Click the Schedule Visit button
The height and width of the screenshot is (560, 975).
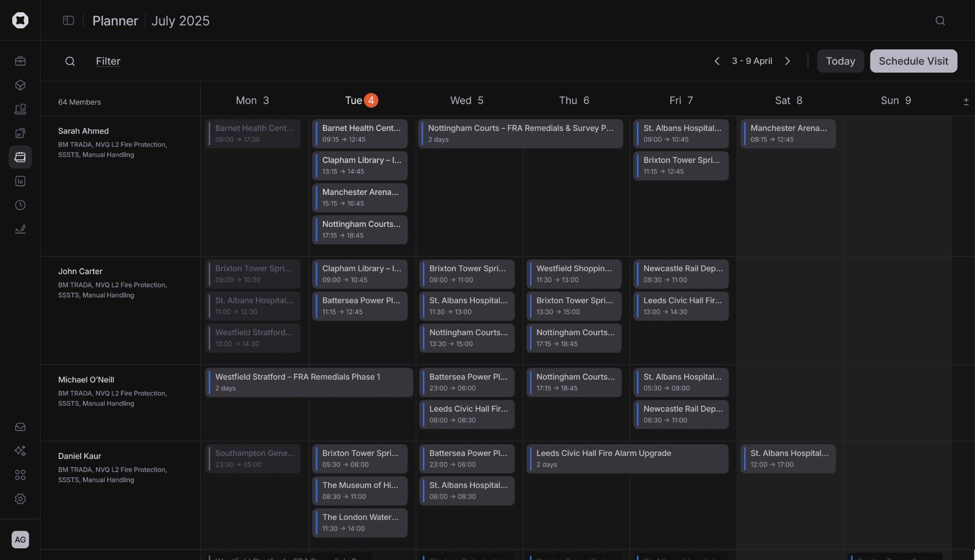coord(914,61)
